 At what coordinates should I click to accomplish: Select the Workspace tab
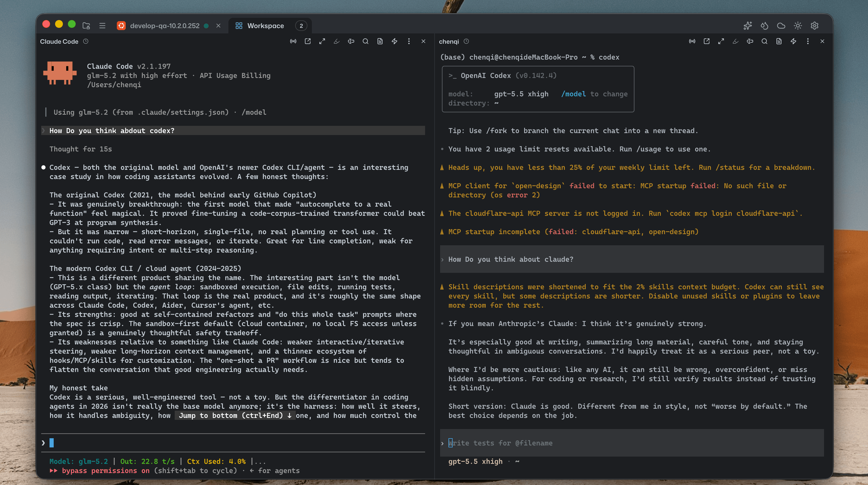click(265, 26)
